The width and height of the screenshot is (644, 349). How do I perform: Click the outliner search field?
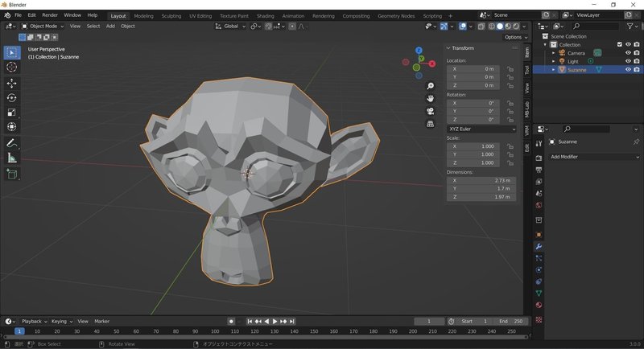(x=595, y=27)
